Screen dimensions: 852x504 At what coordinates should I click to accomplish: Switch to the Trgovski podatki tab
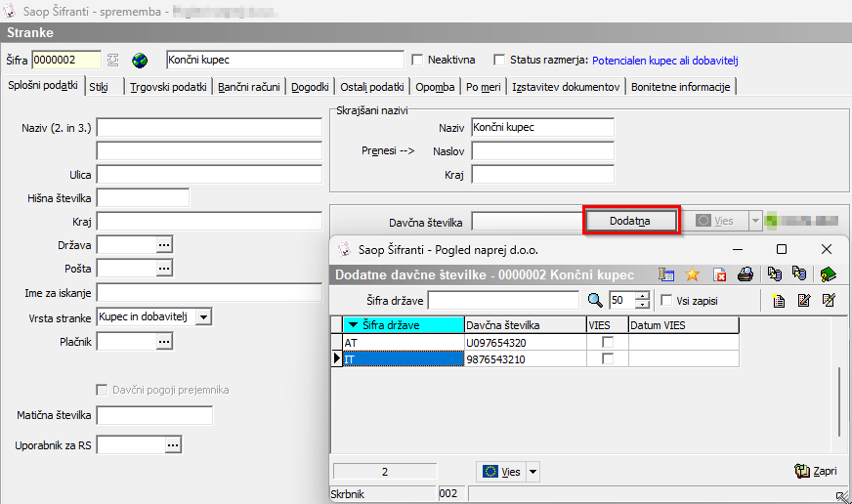coord(168,87)
